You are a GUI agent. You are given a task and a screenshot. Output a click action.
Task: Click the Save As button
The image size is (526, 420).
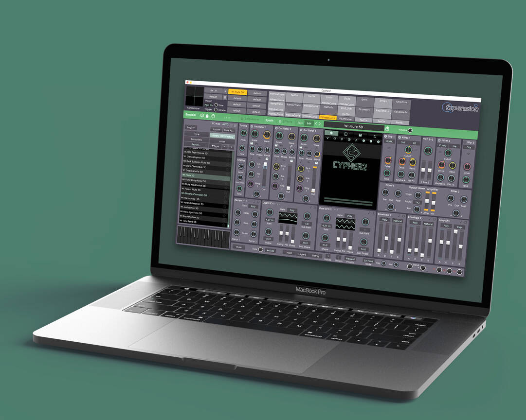point(229,130)
